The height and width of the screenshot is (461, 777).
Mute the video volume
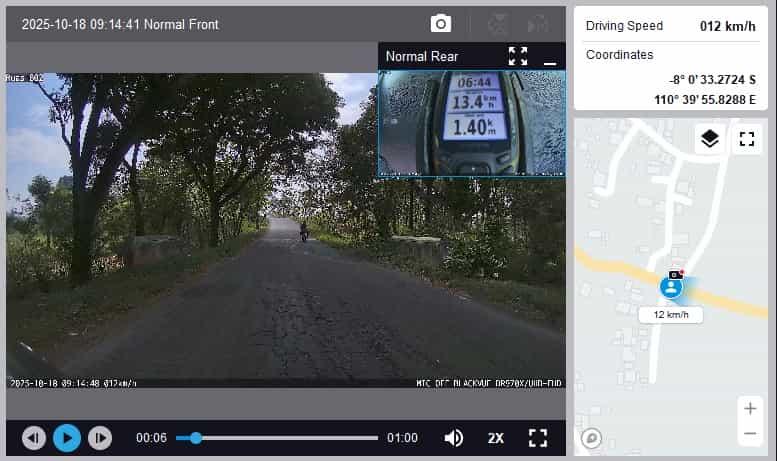(454, 438)
